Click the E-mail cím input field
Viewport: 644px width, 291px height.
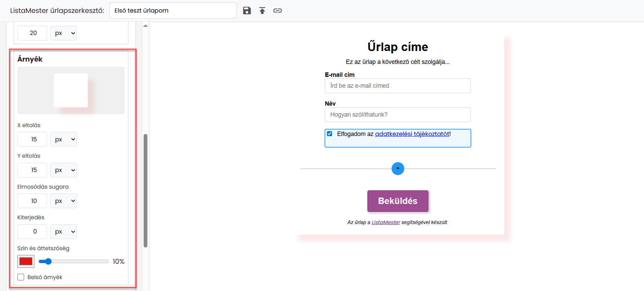tap(398, 86)
